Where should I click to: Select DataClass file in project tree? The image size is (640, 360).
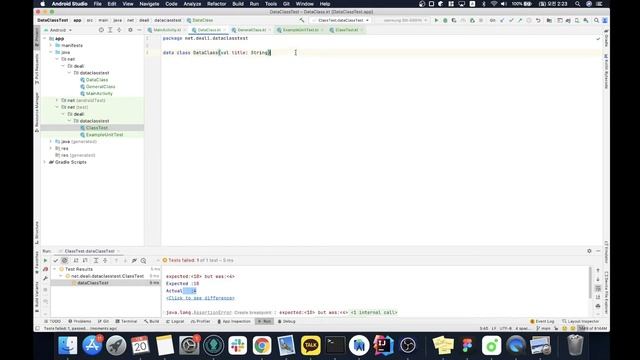click(97, 80)
